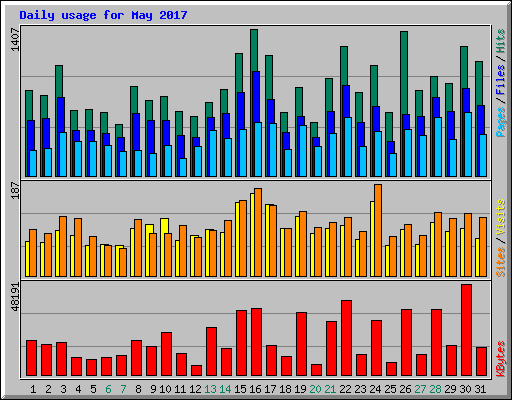The width and height of the screenshot is (512, 400).
Task: Click the red KBytes bar for day 12
Action: (196, 371)
